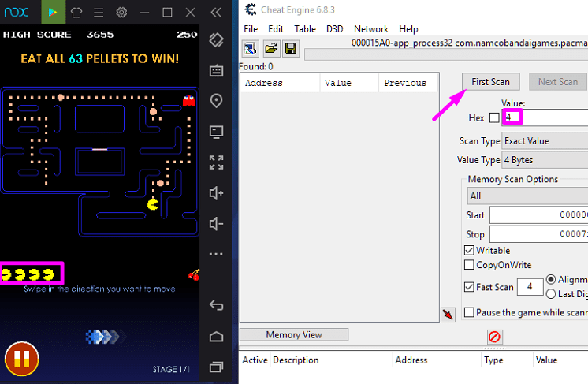Toggle Nox fullscreen arrows icon

point(217,162)
